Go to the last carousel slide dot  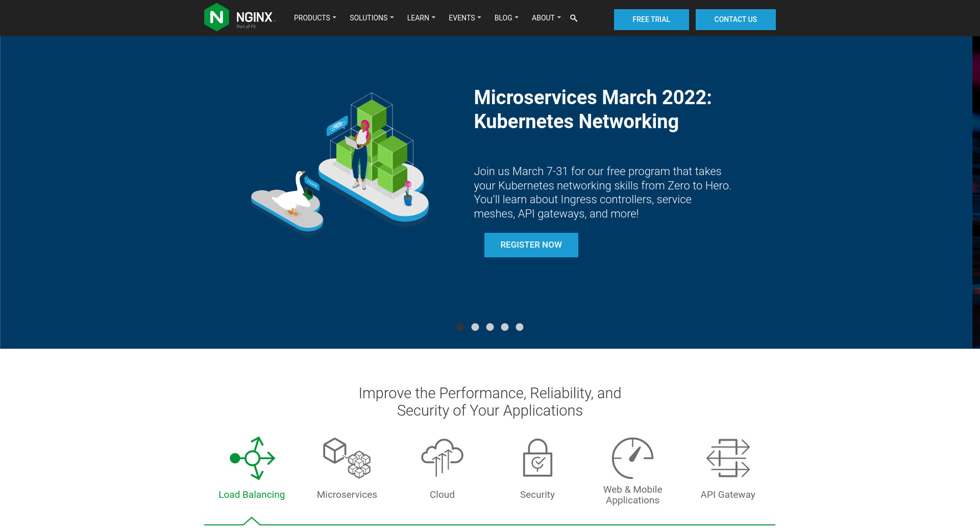[x=520, y=327]
